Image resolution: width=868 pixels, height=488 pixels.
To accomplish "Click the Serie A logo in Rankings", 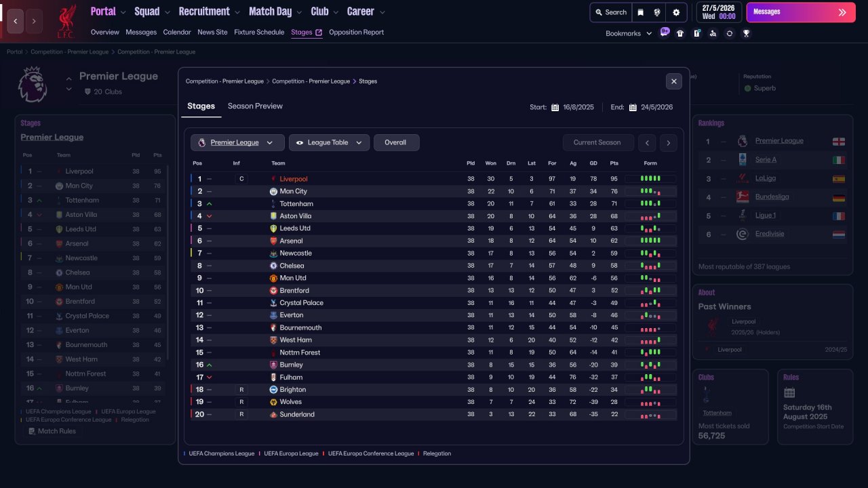I will pos(742,159).
